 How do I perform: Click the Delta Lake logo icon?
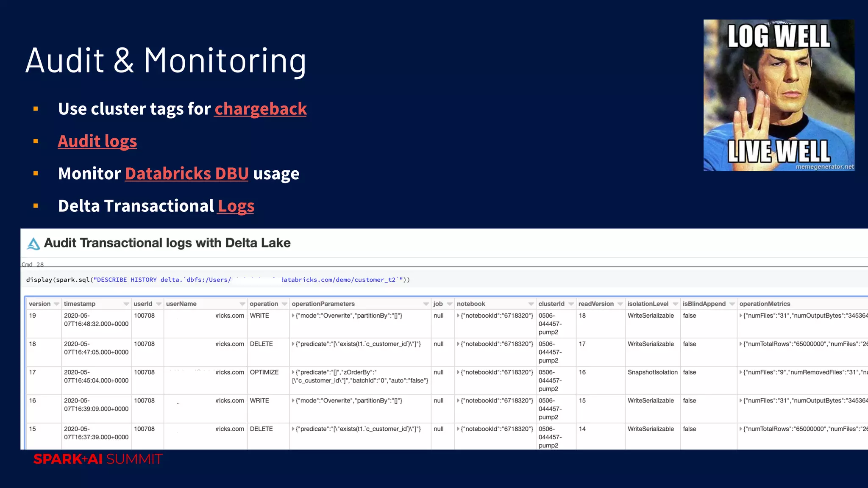click(x=33, y=244)
